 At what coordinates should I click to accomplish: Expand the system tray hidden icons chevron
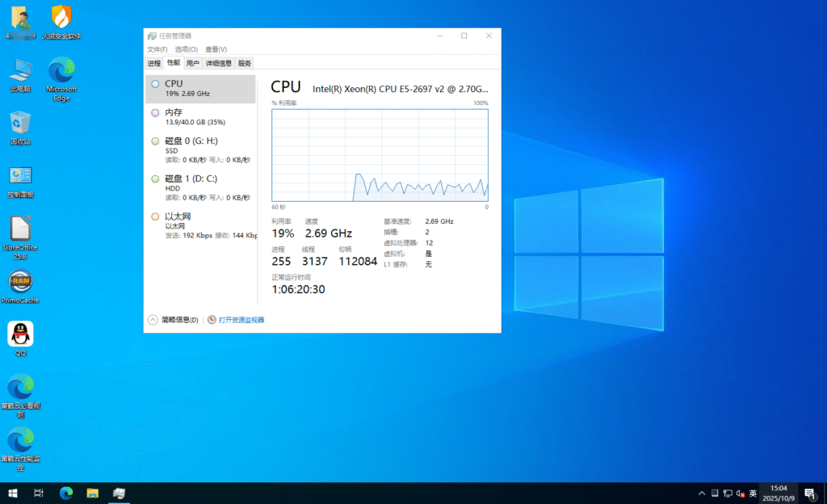(x=702, y=493)
